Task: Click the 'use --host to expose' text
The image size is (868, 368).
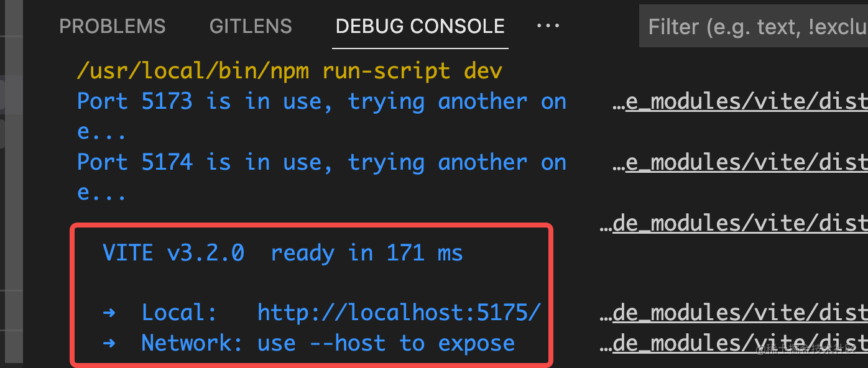Action: tap(386, 343)
